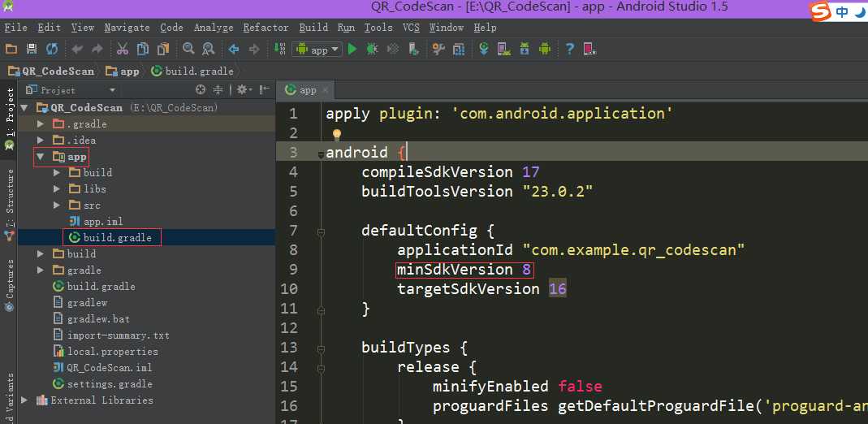Click the Open folder toolbar icon
The image size is (868, 424).
[11, 50]
